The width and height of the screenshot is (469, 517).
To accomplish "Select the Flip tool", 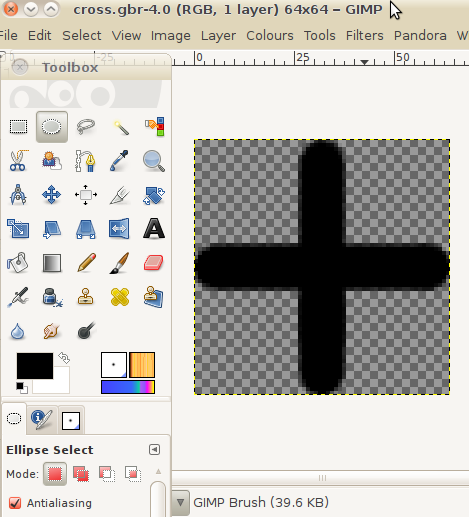I will tap(119, 229).
